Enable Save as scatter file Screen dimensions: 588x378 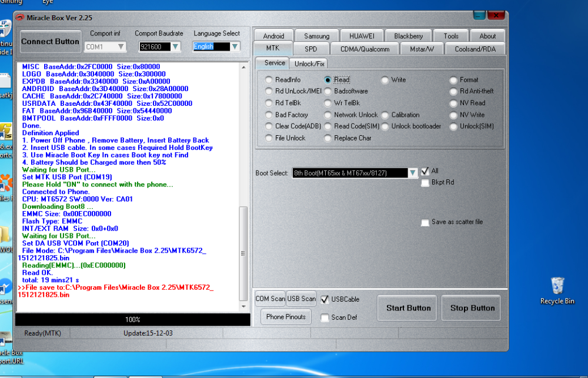[425, 223]
